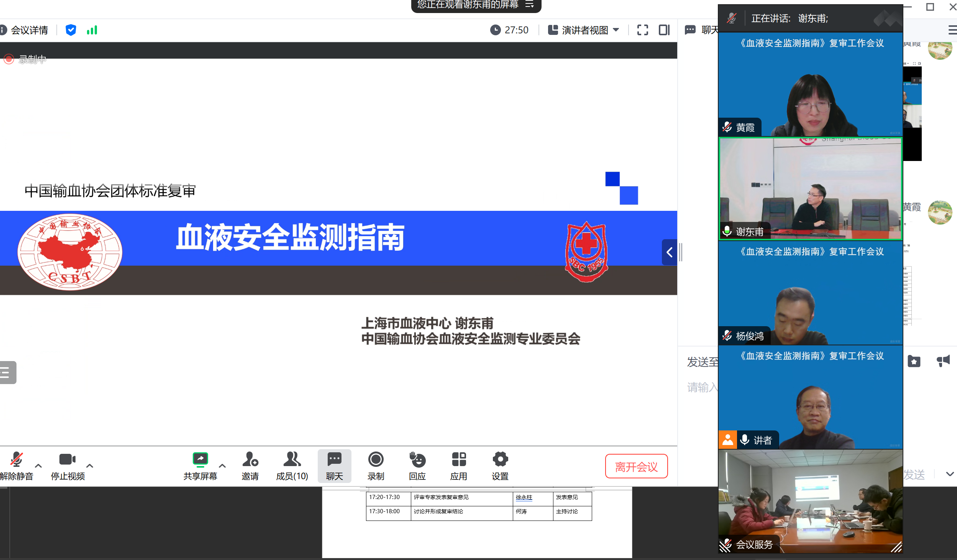View network signal strength bars
Screen dimensions: 957x560
point(92,30)
